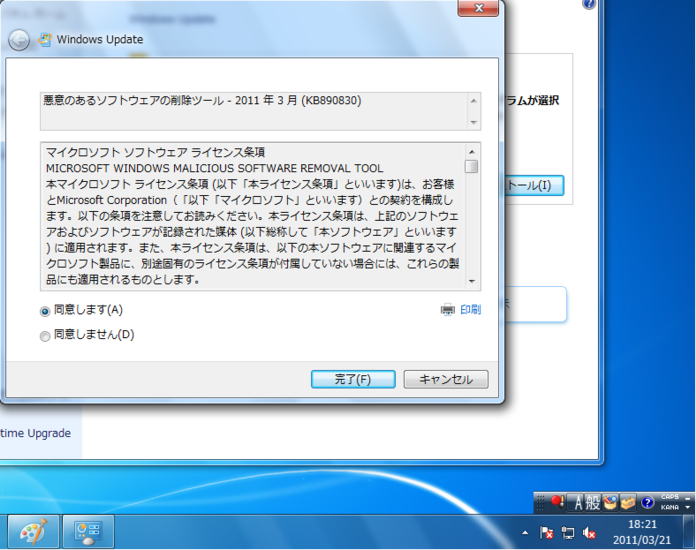
Task: Click the help icon in the background window
Action: 589,4
